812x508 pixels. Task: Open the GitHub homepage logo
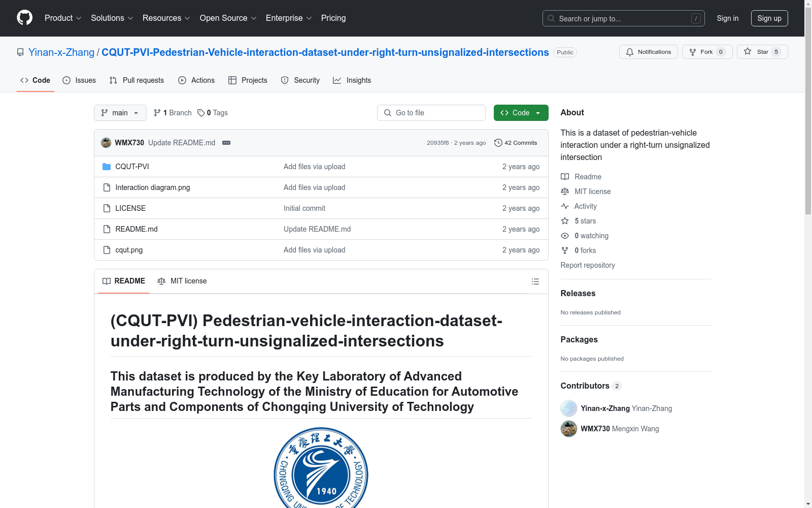pos(24,18)
